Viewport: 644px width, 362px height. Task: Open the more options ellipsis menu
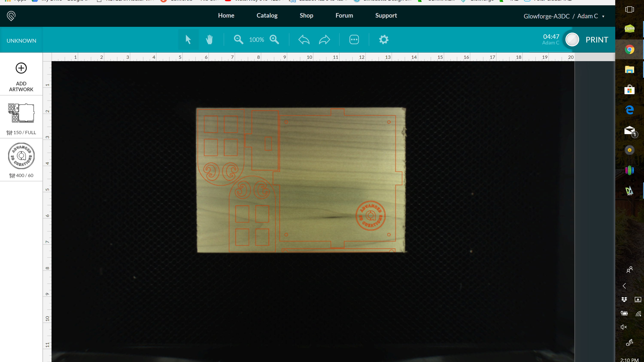[x=354, y=39]
